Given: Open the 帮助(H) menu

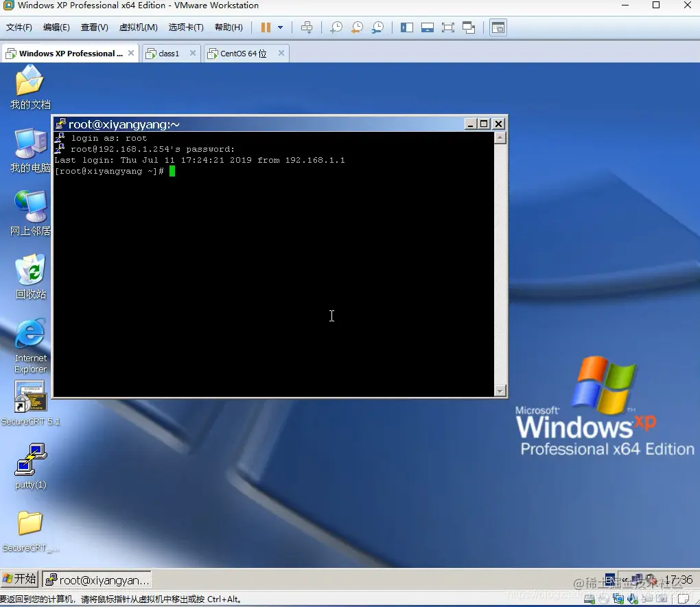Looking at the screenshot, I should pos(229,27).
